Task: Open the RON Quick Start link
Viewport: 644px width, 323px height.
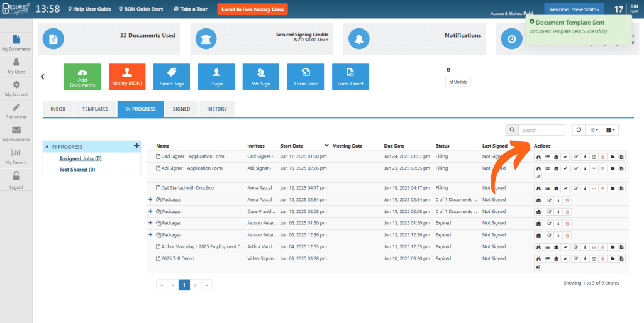Action: point(141,9)
